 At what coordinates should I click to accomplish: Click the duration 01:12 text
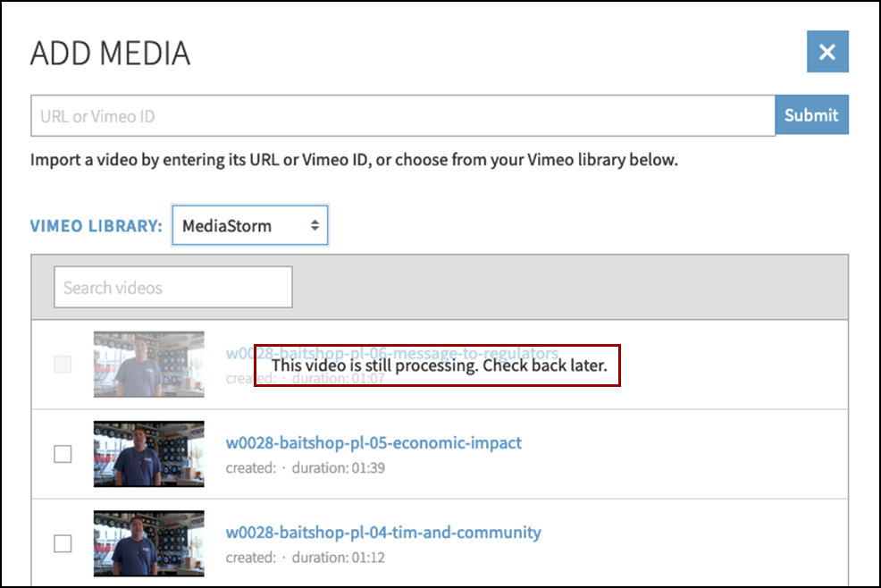coord(340,558)
